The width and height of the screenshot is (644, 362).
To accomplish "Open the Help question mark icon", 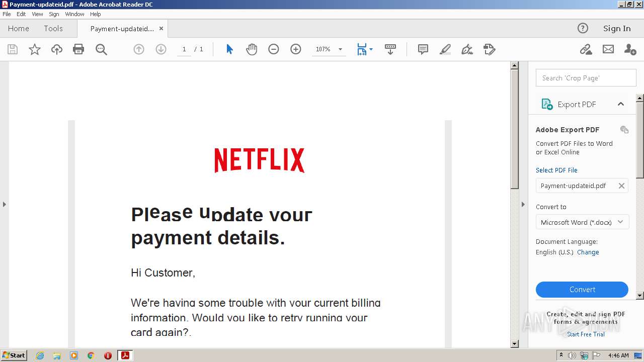I will tap(583, 28).
